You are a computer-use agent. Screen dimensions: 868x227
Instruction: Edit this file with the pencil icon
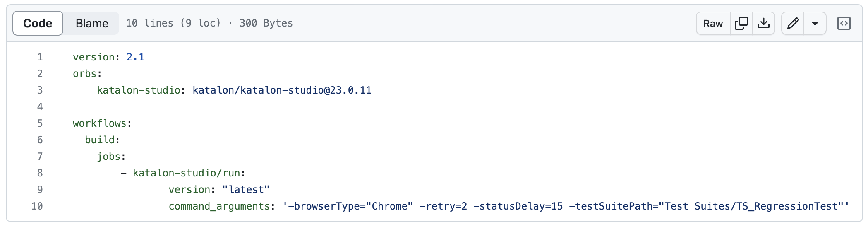pos(793,23)
